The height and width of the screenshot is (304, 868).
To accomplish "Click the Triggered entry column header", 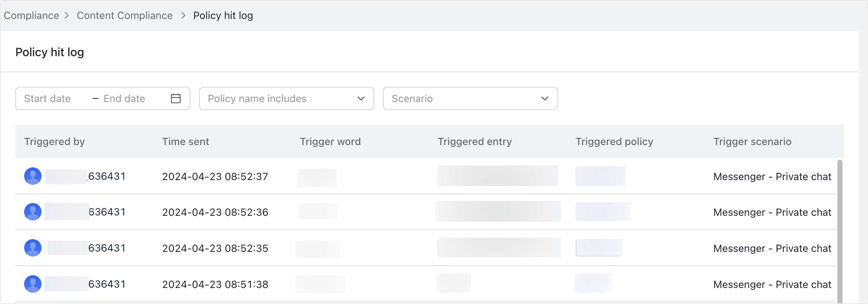I will tap(475, 141).
